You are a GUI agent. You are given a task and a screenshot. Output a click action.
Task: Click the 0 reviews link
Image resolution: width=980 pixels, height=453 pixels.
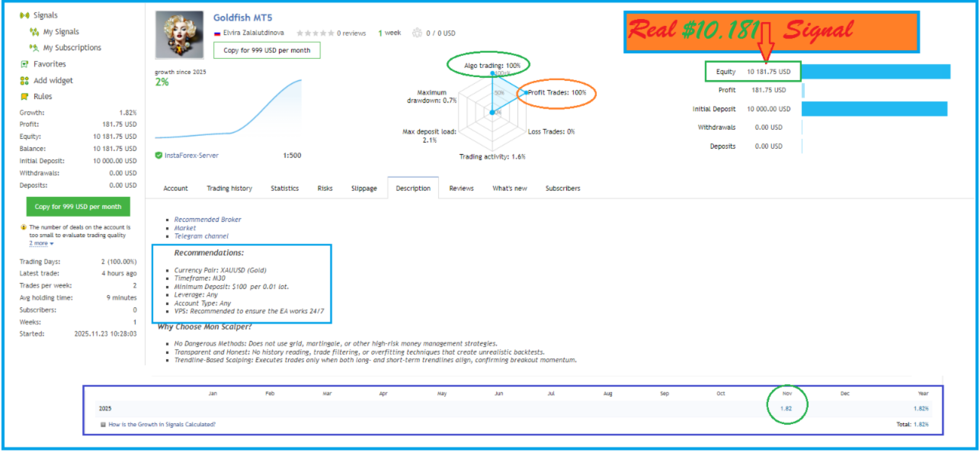351,34
